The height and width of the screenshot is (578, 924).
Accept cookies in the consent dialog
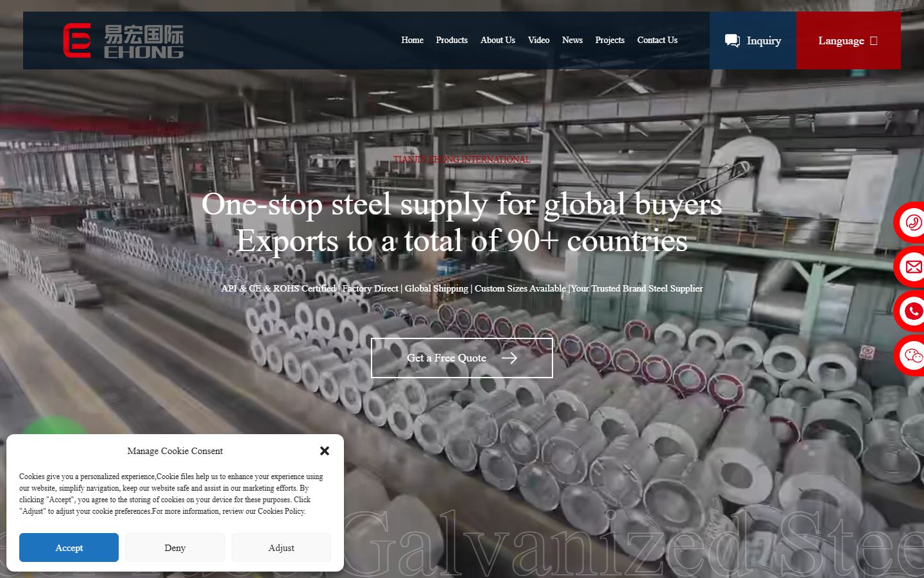69,547
